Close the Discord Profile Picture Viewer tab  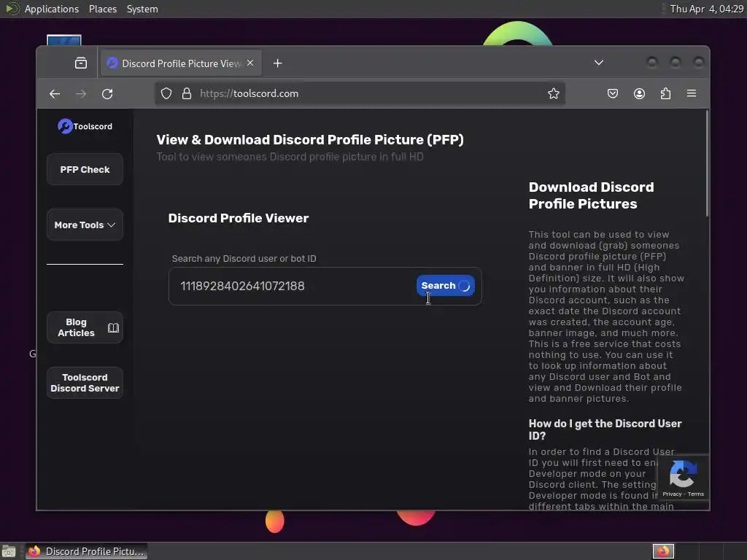[x=250, y=63]
